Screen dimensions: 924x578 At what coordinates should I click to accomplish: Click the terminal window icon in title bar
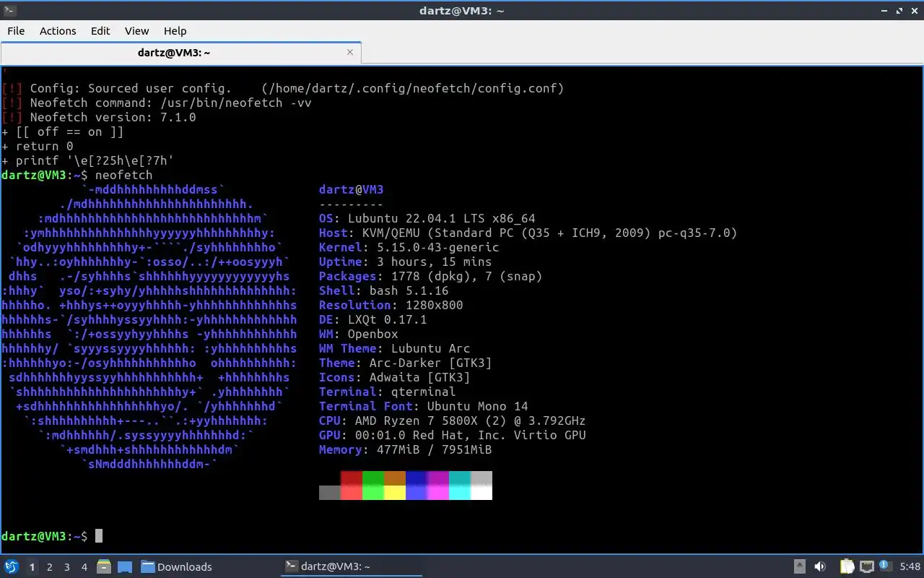pyautogui.click(x=9, y=10)
